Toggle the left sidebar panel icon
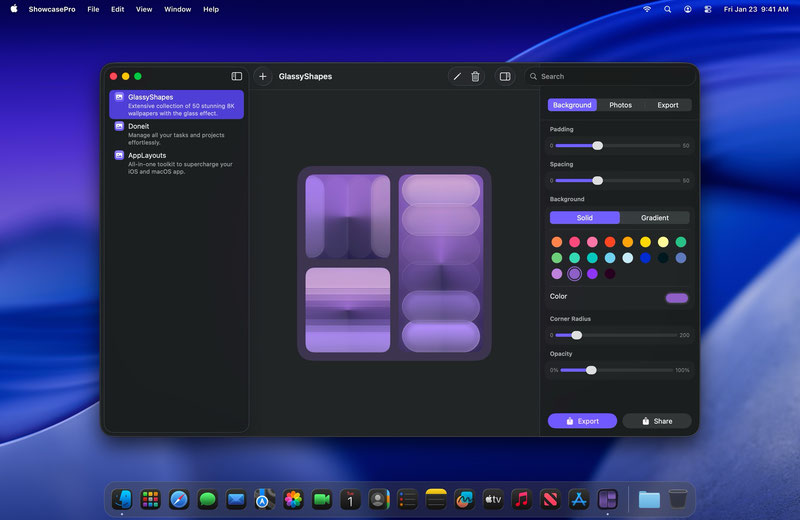The image size is (800, 520). pyautogui.click(x=237, y=76)
